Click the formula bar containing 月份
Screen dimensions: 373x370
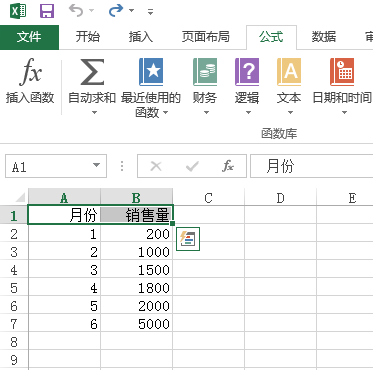pyautogui.click(x=311, y=166)
